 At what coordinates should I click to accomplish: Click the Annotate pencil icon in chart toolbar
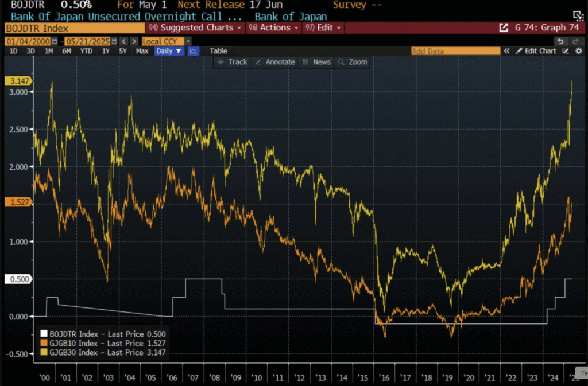(x=258, y=62)
